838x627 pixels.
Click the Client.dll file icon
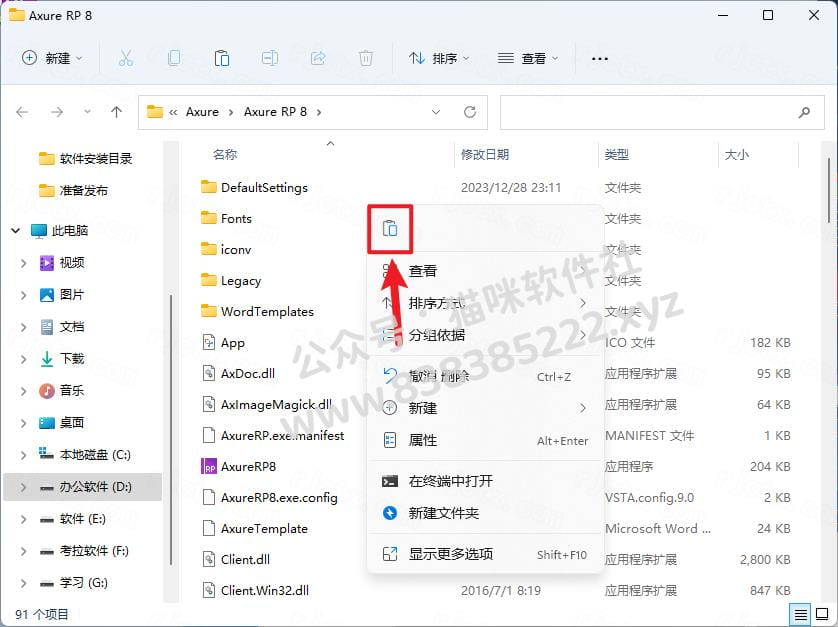coord(209,559)
